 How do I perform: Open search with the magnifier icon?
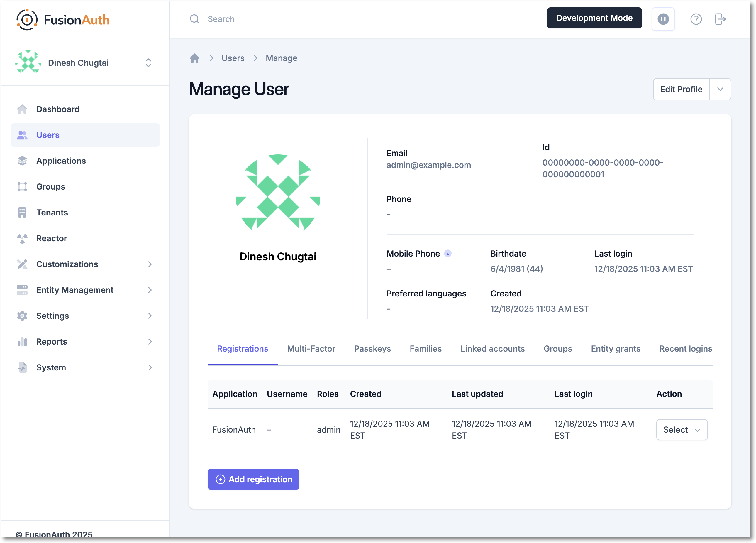[195, 19]
